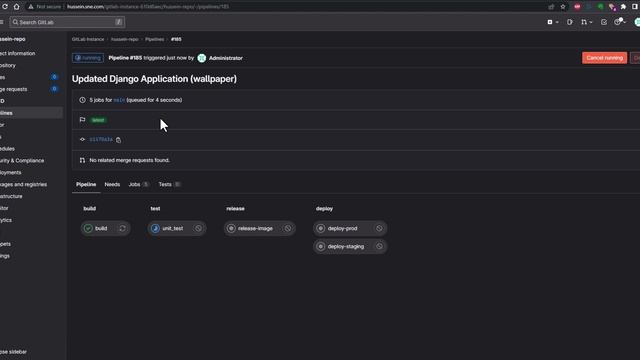Image resolution: width=640 pixels, height=360 pixels.
Task: Open the Create new dropdown in top bar
Action: (553, 22)
